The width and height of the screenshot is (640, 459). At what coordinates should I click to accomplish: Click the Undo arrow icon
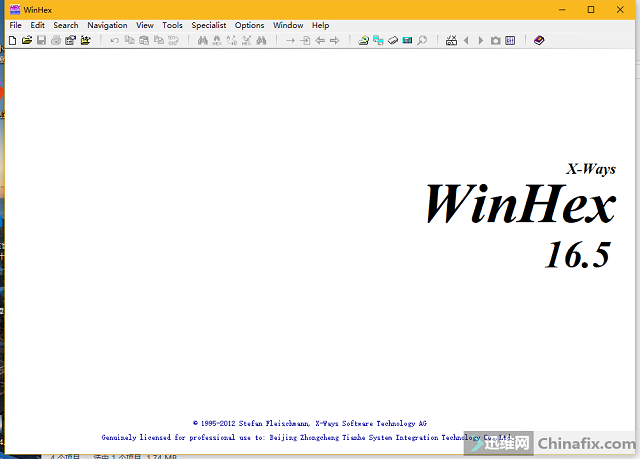coord(115,40)
